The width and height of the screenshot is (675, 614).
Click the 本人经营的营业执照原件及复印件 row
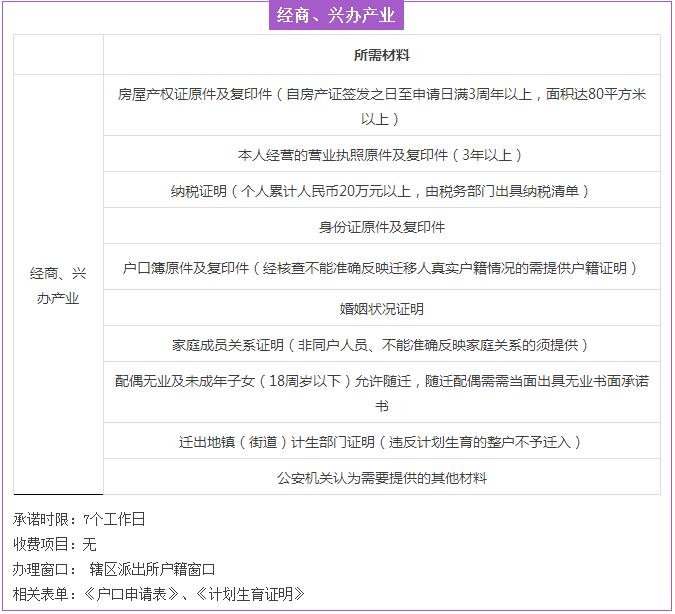click(x=381, y=154)
